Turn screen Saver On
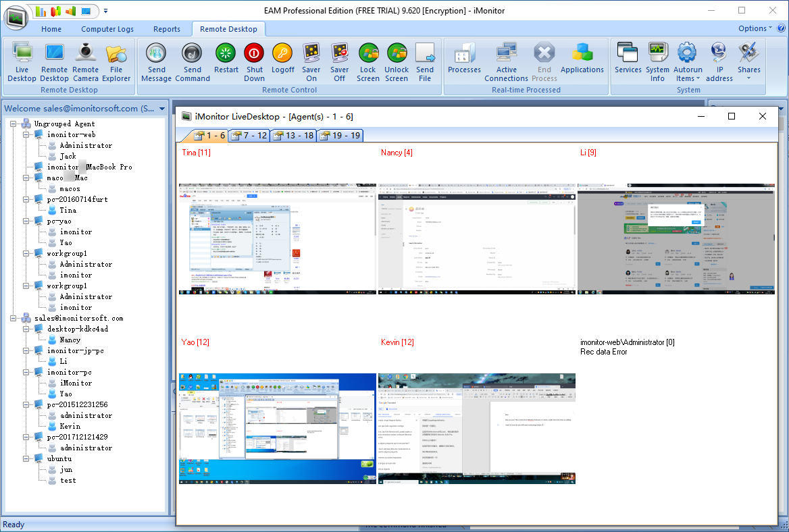This screenshot has width=789, height=532. point(311,62)
